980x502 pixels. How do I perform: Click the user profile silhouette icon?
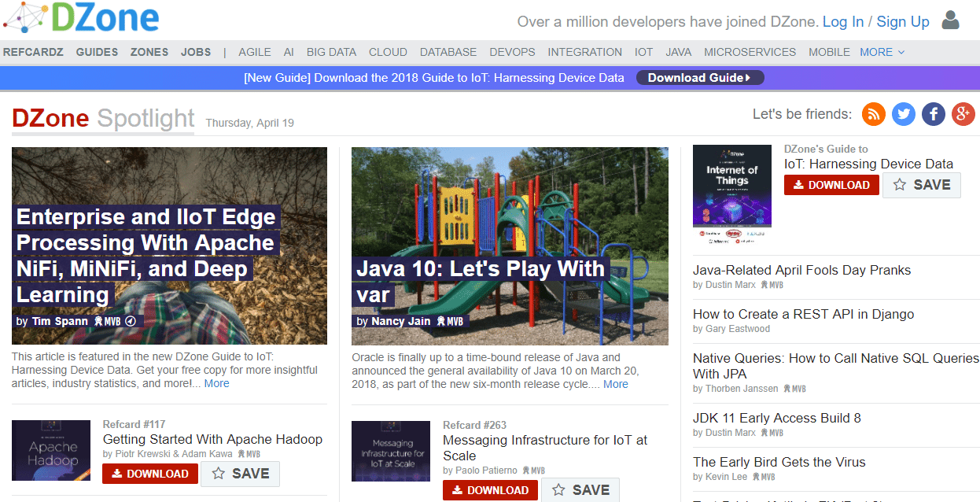pos(951,21)
